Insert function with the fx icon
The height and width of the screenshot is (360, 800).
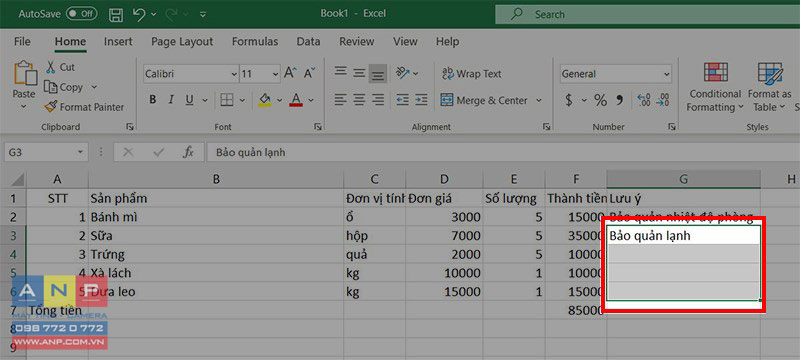[x=189, y=152]
